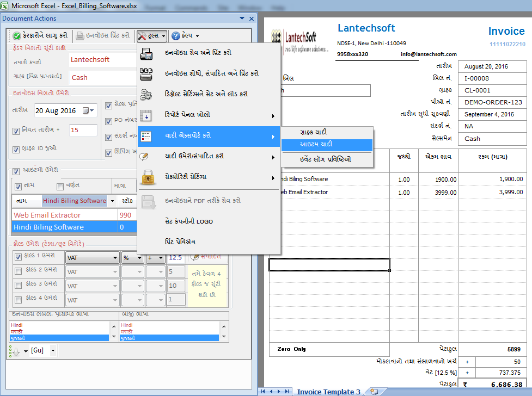The image size is (532, 396).
Task: Go to previous sheet navigation arrow
Action: point(271,391)
